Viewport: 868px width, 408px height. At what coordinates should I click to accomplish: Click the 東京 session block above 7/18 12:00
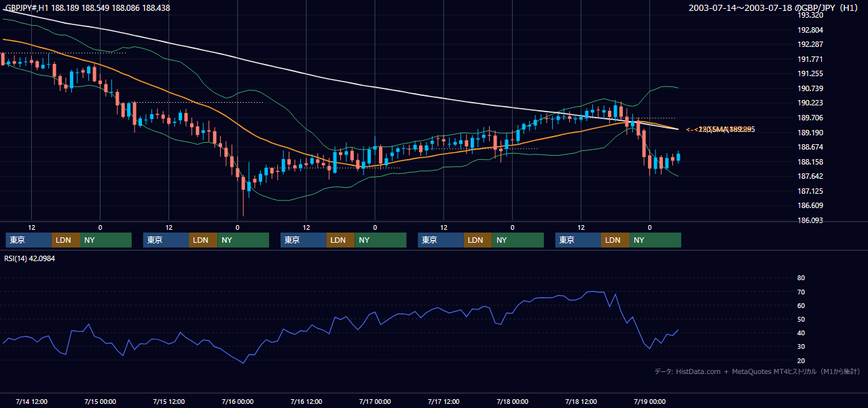tap(578, 240)
